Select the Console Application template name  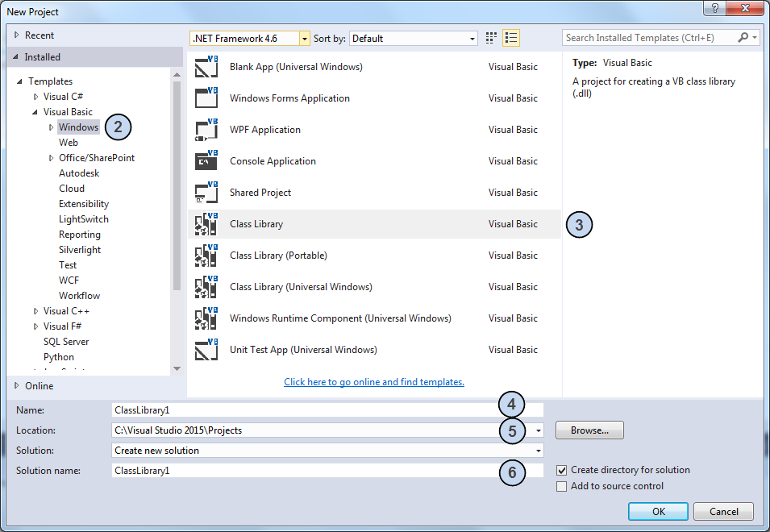273,161
